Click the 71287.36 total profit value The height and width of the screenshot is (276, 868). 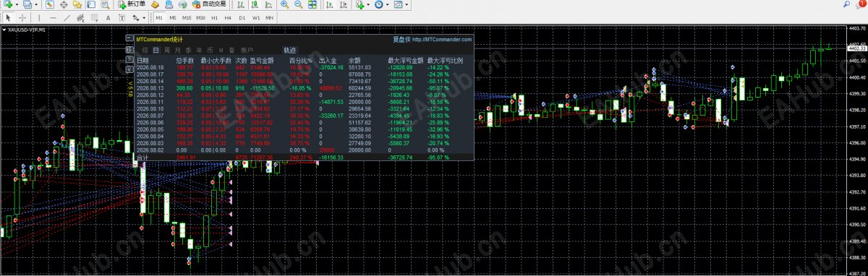[x=261, y=157]
